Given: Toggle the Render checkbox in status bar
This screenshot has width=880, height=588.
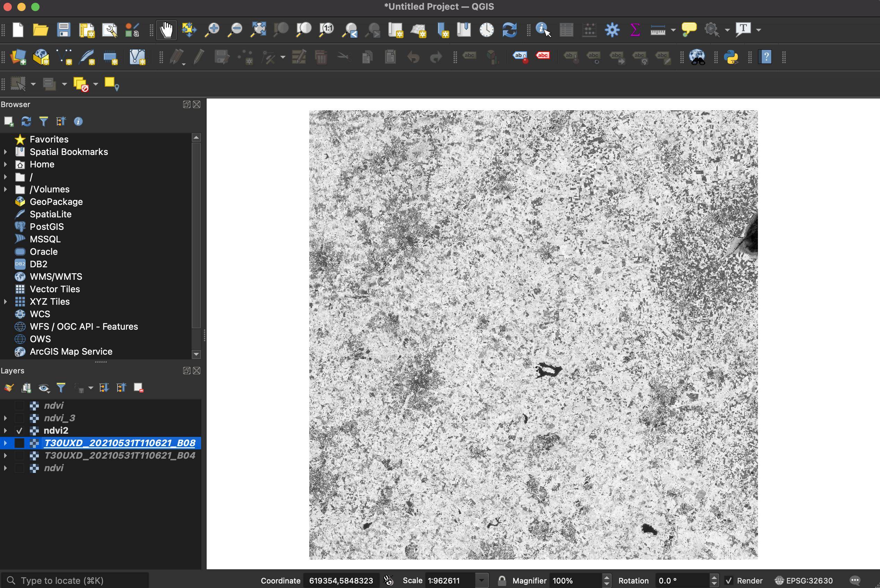Looking at the screenshot, I should coord(728,580).
